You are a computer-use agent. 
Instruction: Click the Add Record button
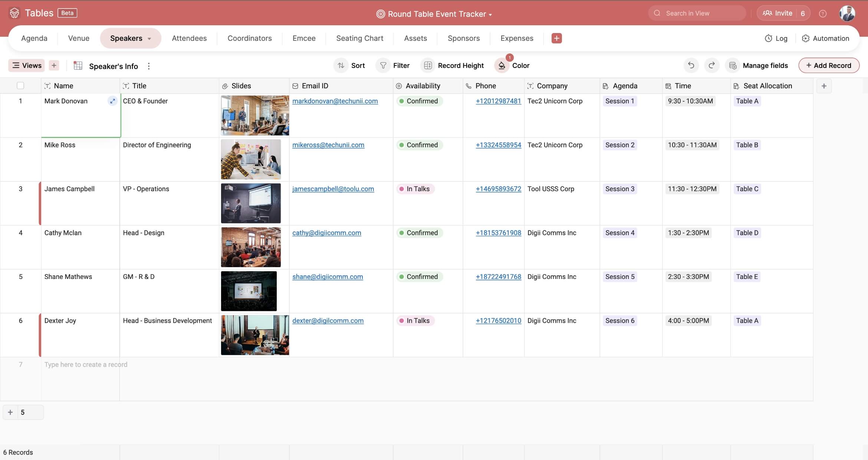coord(829,66)
